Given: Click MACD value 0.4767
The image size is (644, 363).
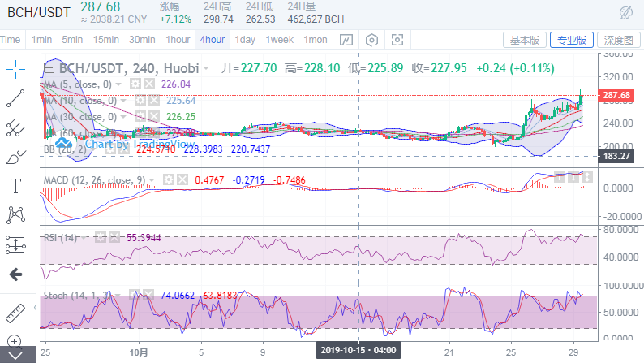Looking at the screenshot, I should [209, 180].
